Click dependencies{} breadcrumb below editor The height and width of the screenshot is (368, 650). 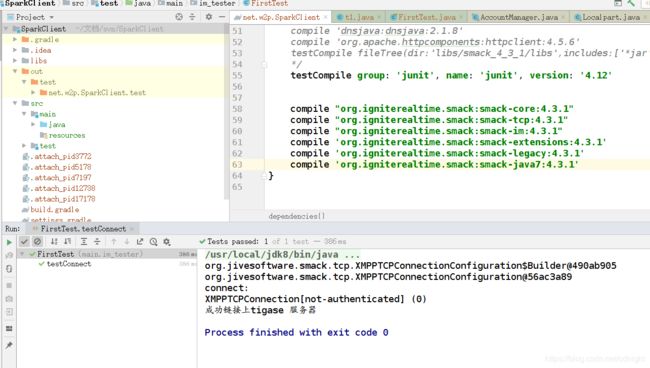tap(297, 216)
